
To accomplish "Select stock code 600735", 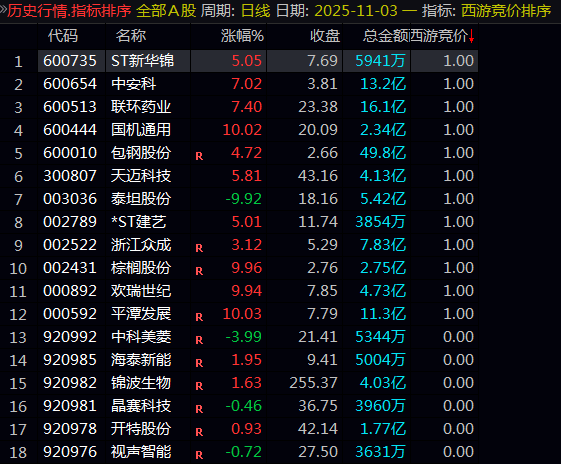I will pyautogui.click(x=70, y=61).
